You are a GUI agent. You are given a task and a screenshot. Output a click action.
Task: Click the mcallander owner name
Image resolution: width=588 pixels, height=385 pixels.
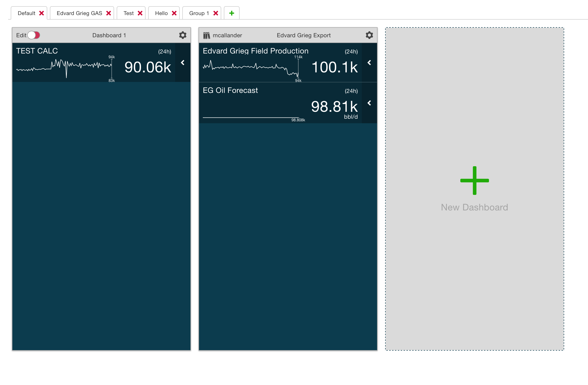(x=227, y=35)
